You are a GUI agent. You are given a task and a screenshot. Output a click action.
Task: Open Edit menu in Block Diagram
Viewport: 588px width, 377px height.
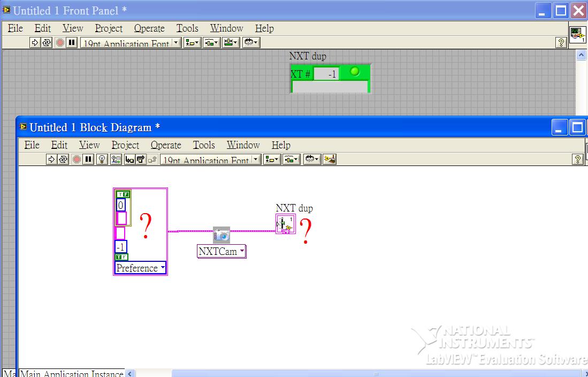point(59,145)
